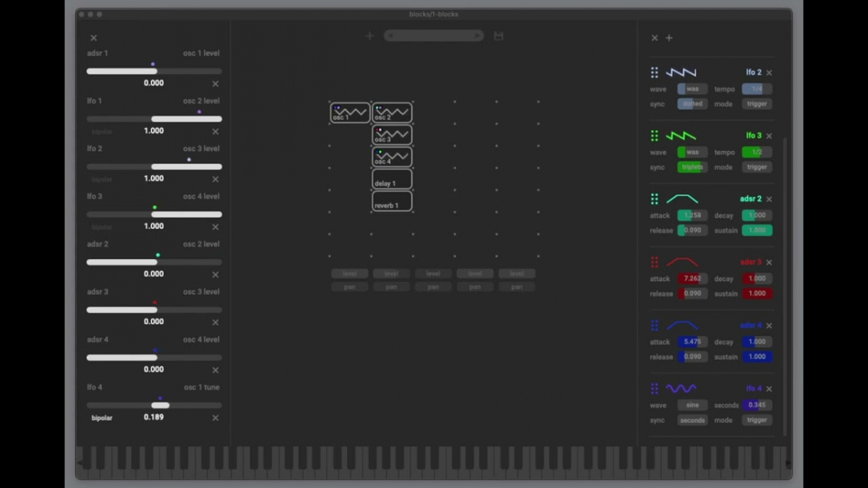Remove the lfo 3 modulator

(x=769, y=136)
